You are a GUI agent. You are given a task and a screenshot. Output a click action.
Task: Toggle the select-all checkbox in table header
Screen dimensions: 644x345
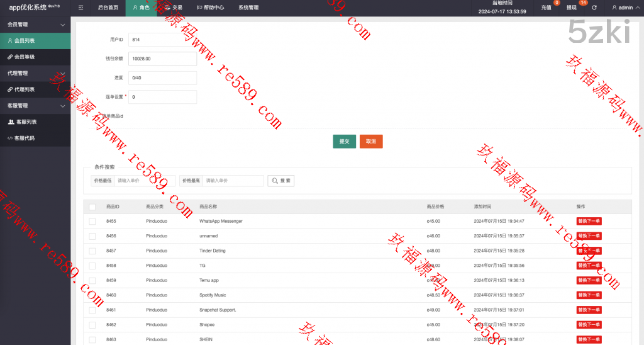pos(92,207)
